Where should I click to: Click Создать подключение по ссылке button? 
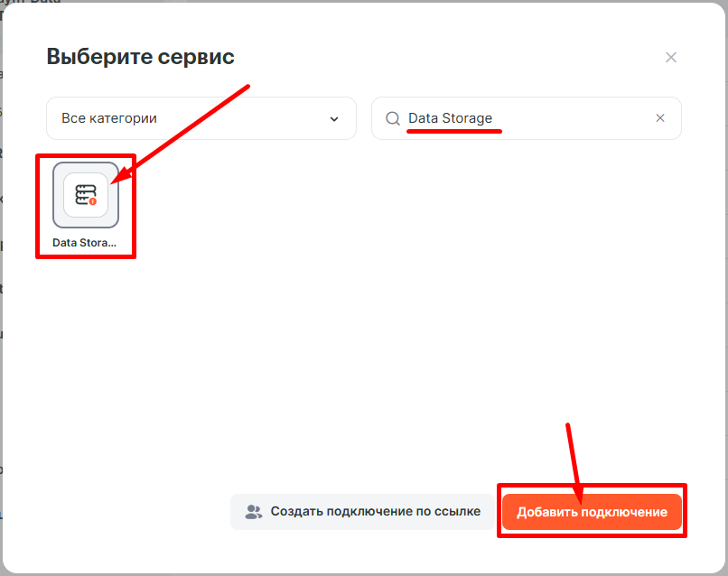tap(363, 512)
